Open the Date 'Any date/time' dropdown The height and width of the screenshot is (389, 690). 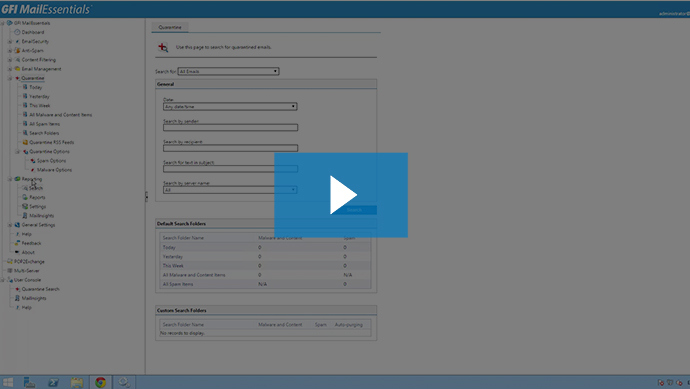click(x=230, y=107)
